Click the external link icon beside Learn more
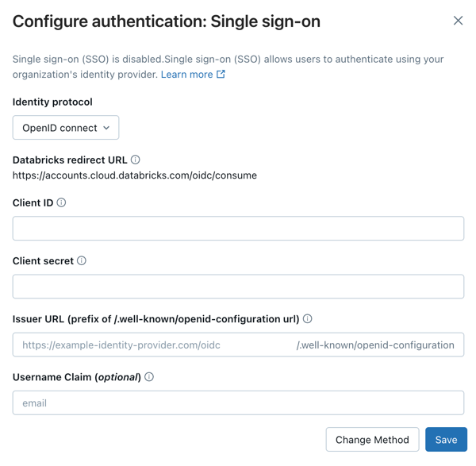 [x=221, y=75]
